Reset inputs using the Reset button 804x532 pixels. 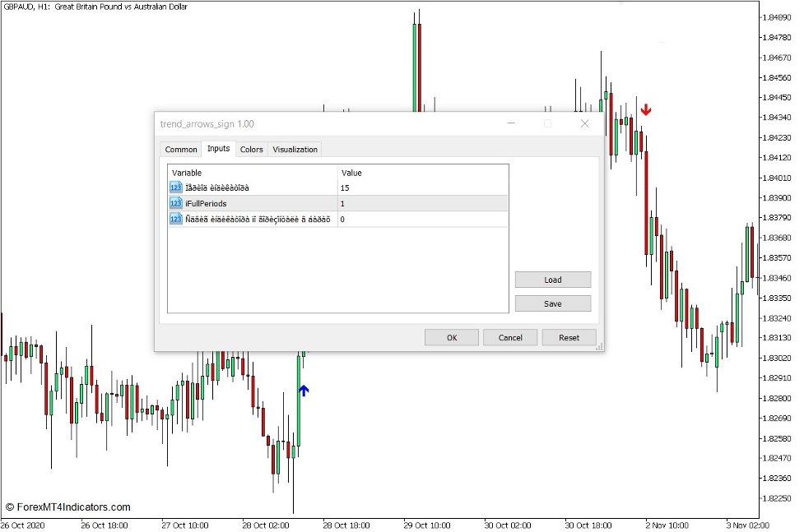(569, 337)
